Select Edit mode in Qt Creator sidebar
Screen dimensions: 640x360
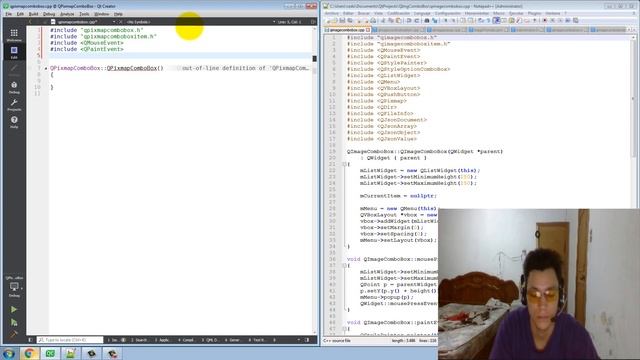pyautogui.click(x=14, y=52)
